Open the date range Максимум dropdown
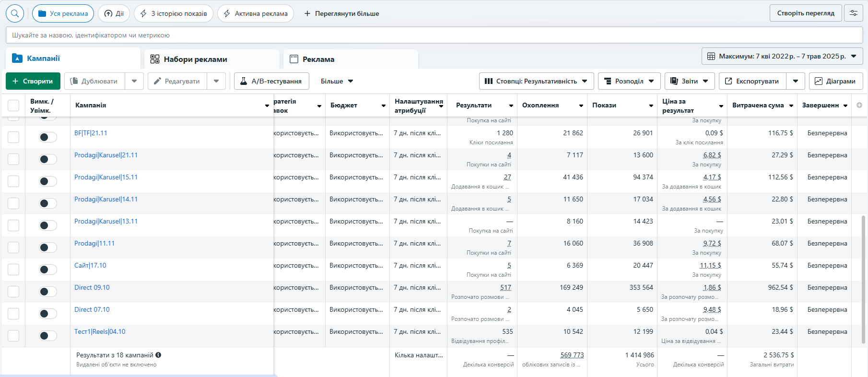This screenshot has width=868, height=377. pyautogui.click(x=782, y=56)
